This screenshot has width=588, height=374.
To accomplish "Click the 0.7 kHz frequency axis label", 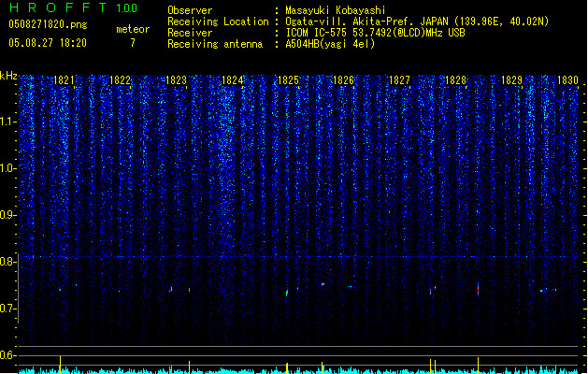I will [x=7, y=309].
